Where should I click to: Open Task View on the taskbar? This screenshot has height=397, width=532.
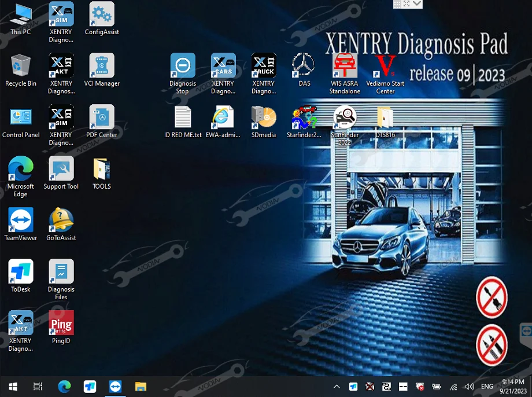(x=38, y=387)
